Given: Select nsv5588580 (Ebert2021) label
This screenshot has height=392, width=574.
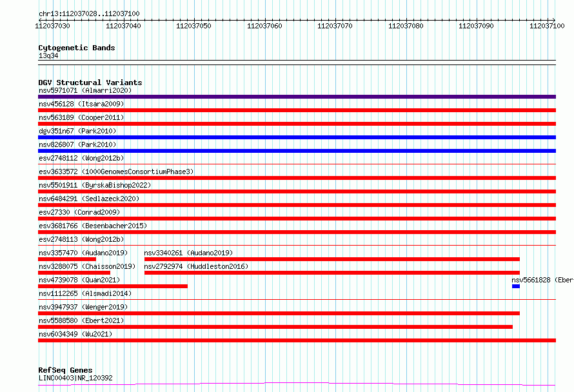Looking at the screenshot, I should (x=81, y=320).
